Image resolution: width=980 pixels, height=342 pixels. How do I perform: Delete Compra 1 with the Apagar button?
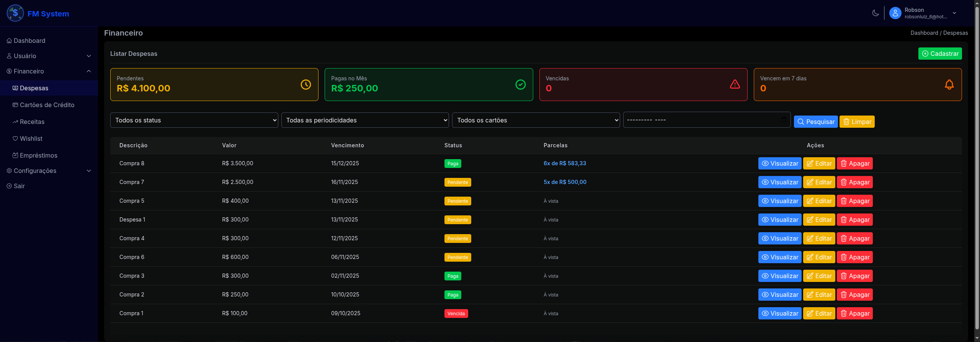(x=854, y=313)
